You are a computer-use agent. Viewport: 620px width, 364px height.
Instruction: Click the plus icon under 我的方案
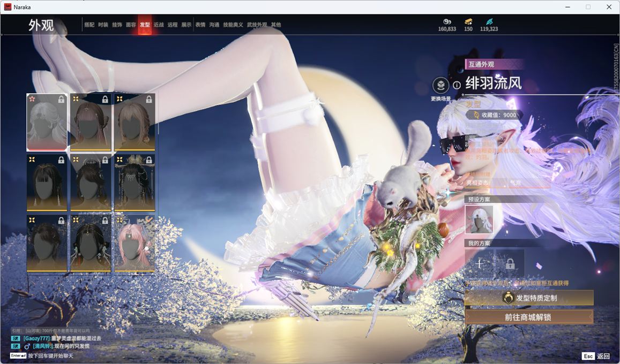480,263
